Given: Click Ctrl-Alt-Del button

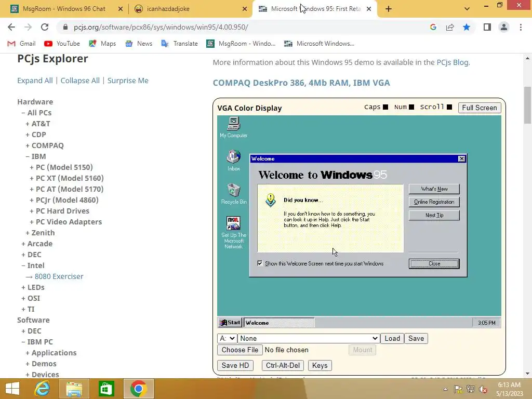Looking at the screenshot, I should (x=283, y=365).
